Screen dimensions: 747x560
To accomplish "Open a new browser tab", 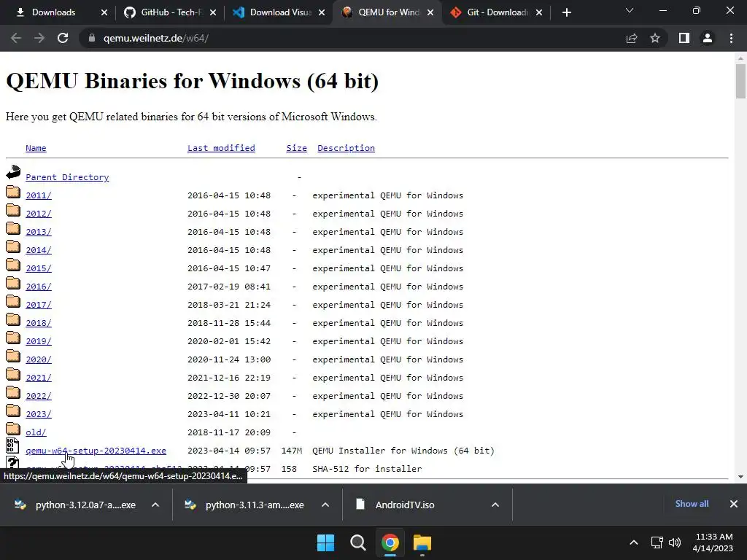I will click(x=566, y=12).
